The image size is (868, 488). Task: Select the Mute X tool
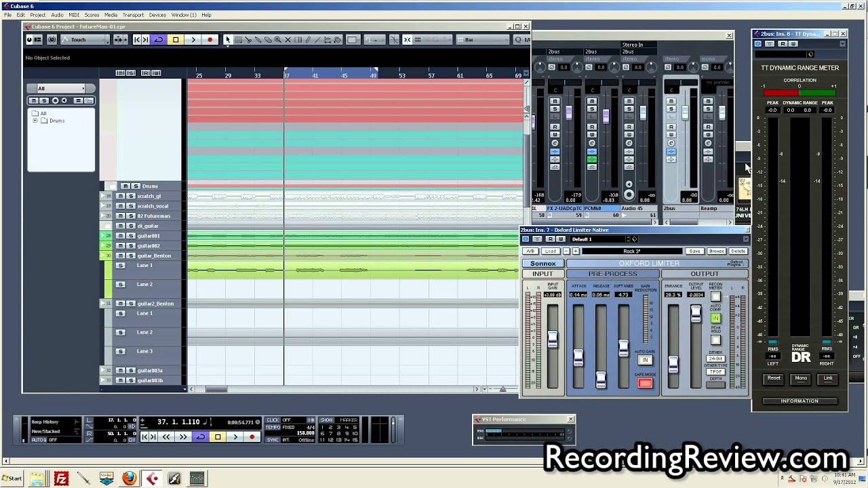pos(288,40)
